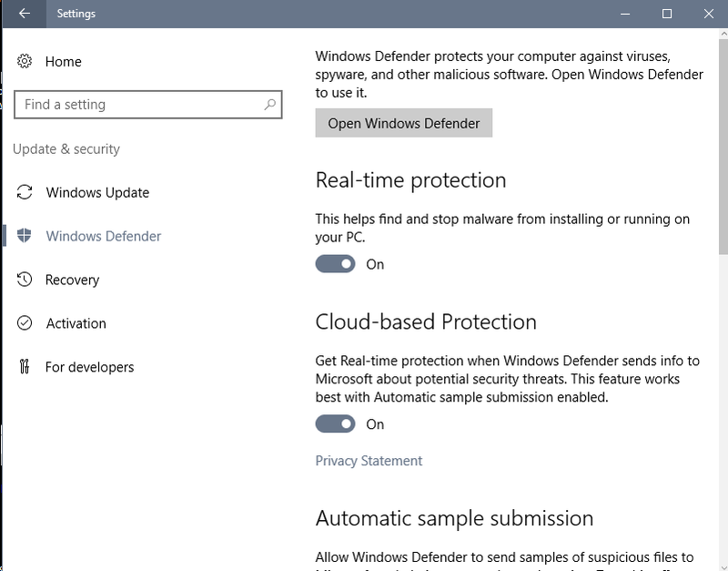Close the Settings window
The image size is (728, 571).
click(708, 14)
